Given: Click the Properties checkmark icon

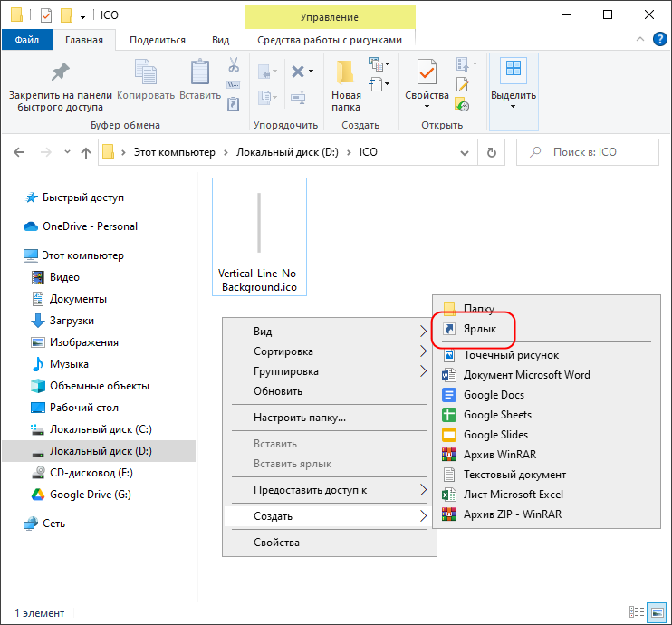Looking at the screenshot, I should tap(427, 72).
